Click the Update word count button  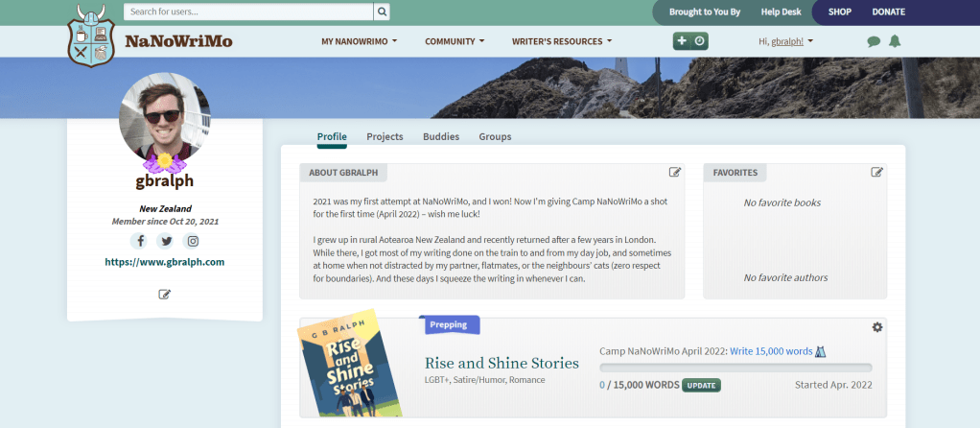coord(701,386)
